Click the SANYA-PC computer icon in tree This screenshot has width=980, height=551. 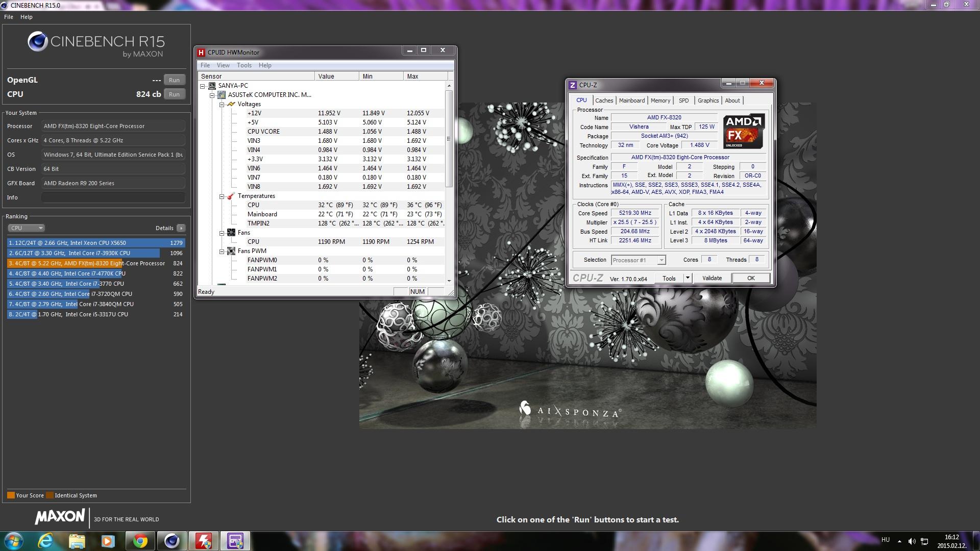click(212, 86)
